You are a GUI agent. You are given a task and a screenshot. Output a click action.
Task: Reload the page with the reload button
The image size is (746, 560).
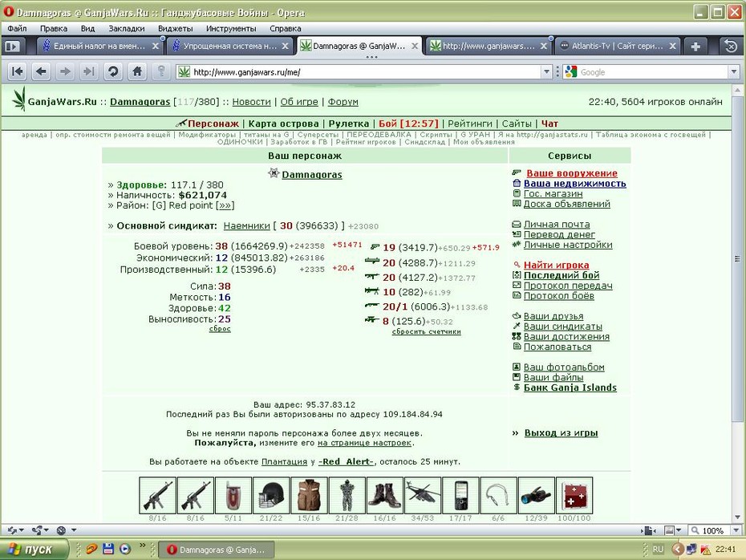[x=113, y=72]
